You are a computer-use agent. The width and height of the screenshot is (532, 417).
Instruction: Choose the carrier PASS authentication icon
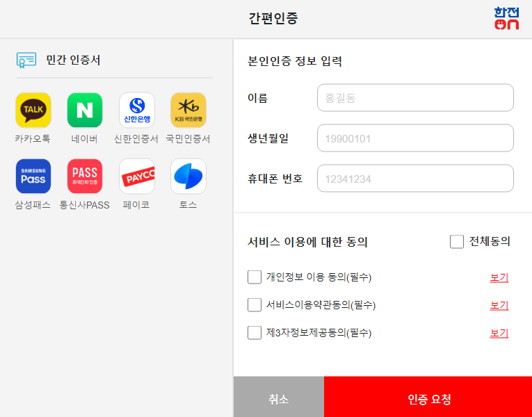[x=85, y=177]
